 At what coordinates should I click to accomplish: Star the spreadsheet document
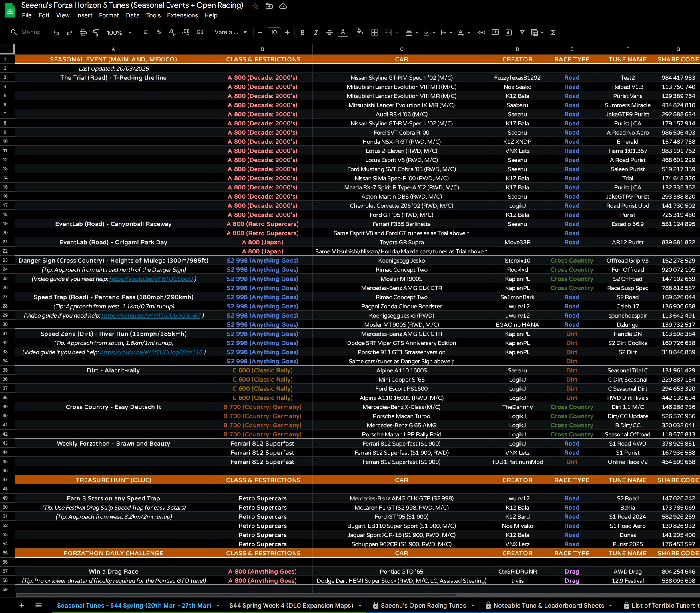tap(255, 6)
